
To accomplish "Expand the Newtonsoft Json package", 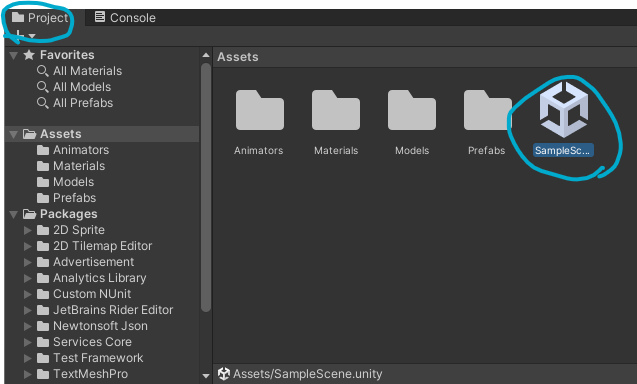I will click(28, 326).
